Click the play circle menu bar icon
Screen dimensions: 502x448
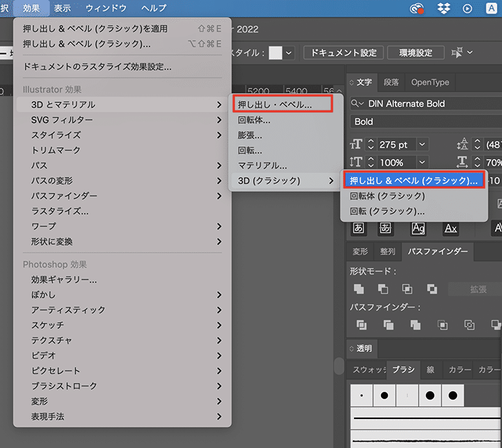(467, 8)
